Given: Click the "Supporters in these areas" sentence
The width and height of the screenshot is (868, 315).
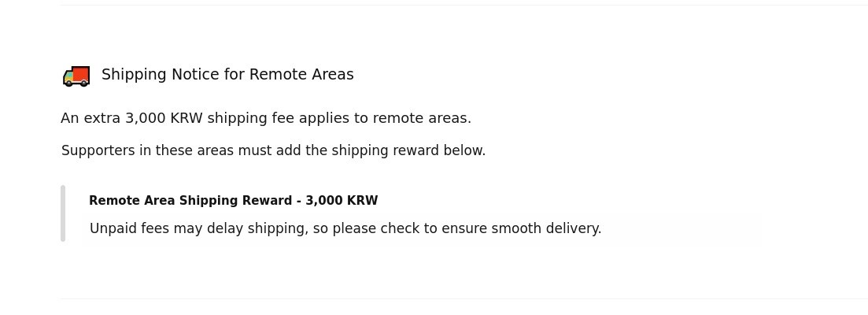Looking at the screenshot, I should tap(273, 150).
